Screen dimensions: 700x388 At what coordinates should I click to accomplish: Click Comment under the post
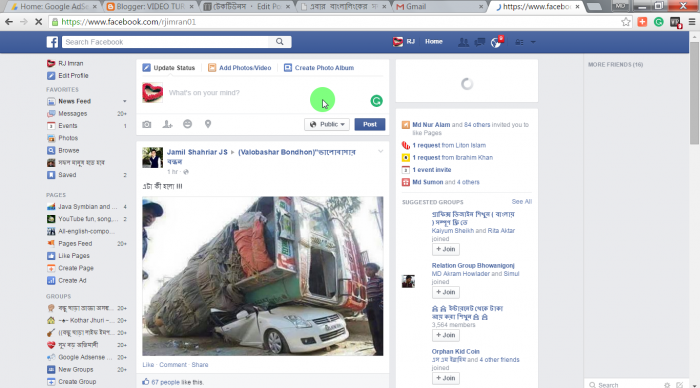(173, 365)
